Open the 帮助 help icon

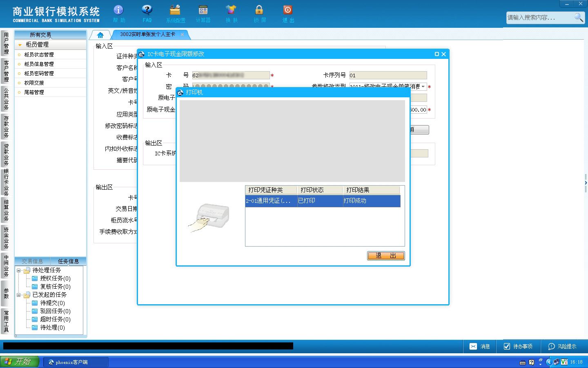[x=119, y=13]
